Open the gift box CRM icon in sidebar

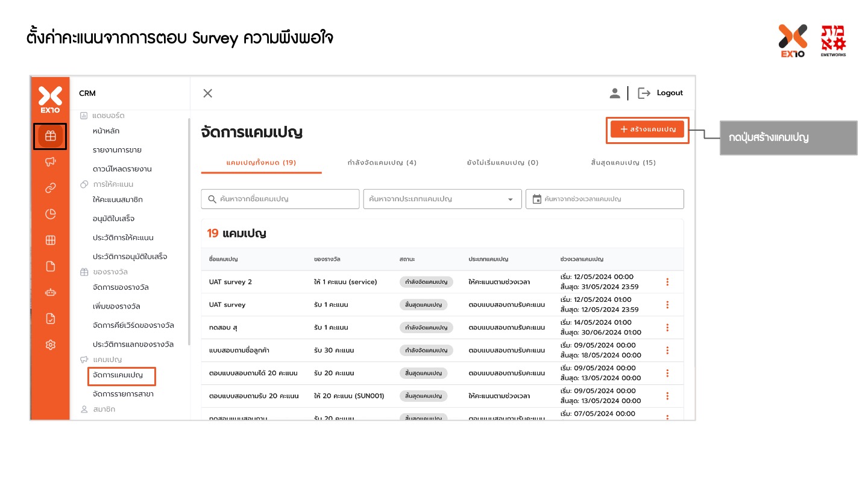51,136
